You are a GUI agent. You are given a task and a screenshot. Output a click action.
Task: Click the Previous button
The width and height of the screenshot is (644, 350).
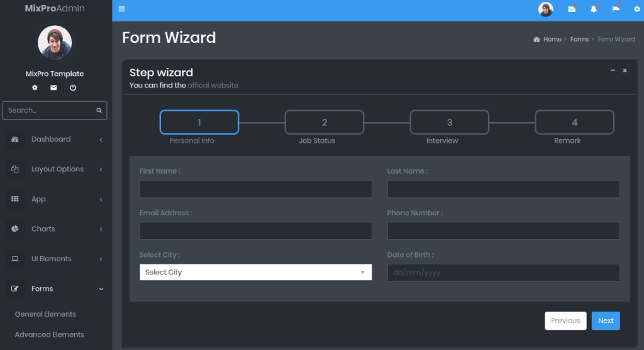[x=565, y=321]
